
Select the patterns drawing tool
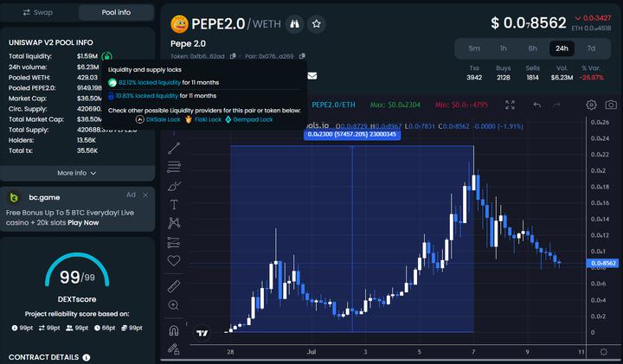(174, 223)
